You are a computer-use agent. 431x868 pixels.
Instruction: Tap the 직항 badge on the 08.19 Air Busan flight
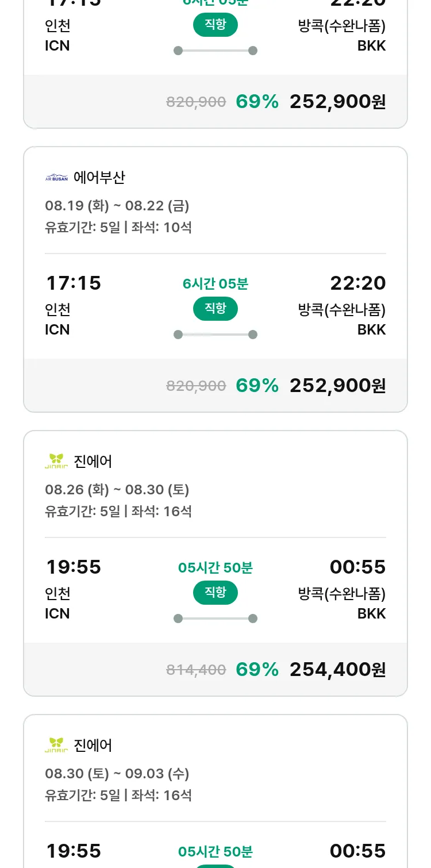point(215,309)
